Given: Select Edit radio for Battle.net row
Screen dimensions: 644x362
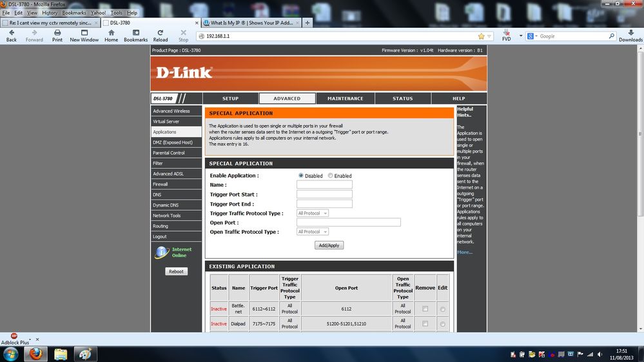Looking at the screenshot, I should tap(442, 309).
